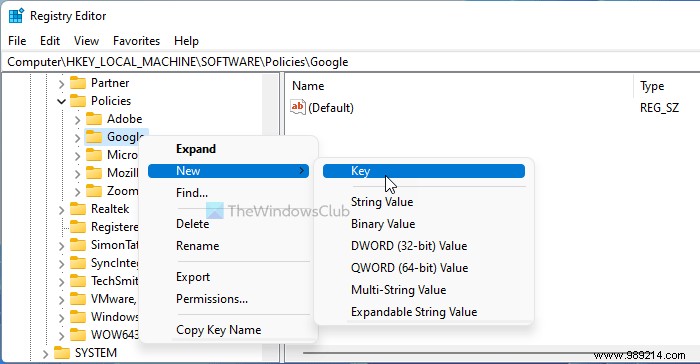Choose Copy Key Name

(229, 330)
